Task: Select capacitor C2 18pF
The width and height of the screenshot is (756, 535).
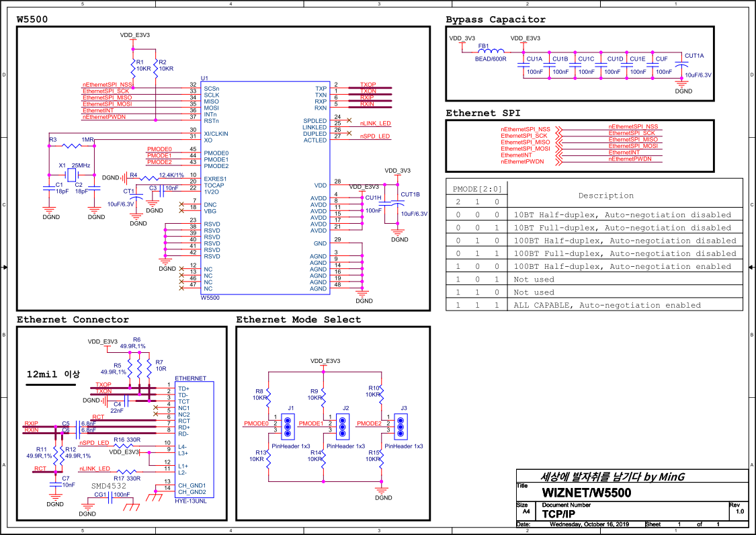Action: 94,188
